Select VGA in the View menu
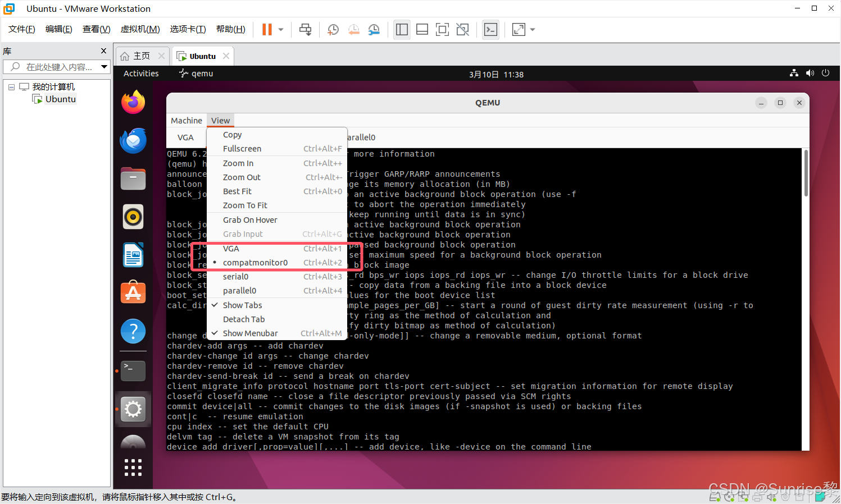The image size is (841, 504). [x=278, y=249]
